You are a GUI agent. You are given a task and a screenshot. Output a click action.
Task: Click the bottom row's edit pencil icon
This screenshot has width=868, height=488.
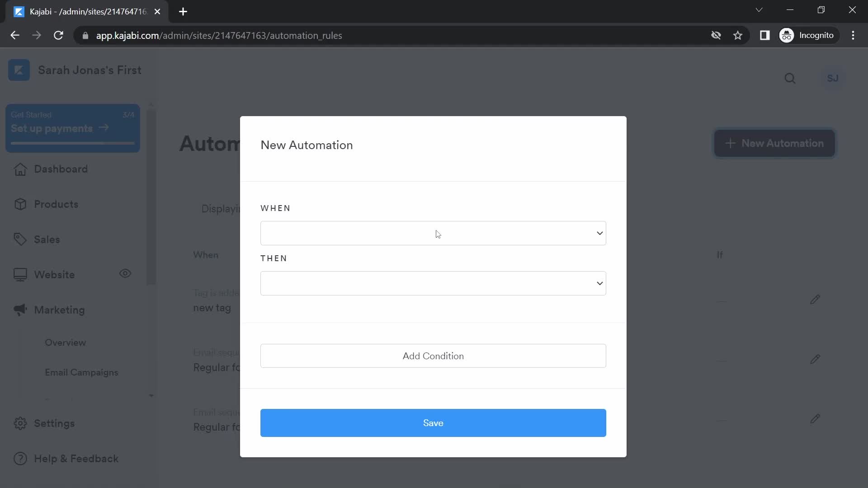tap(815, 419)
